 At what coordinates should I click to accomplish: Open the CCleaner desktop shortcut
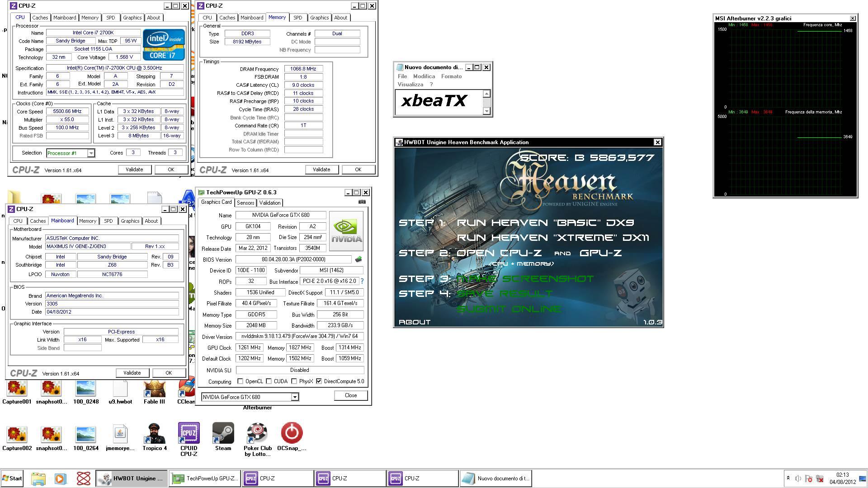click(186, 392)
